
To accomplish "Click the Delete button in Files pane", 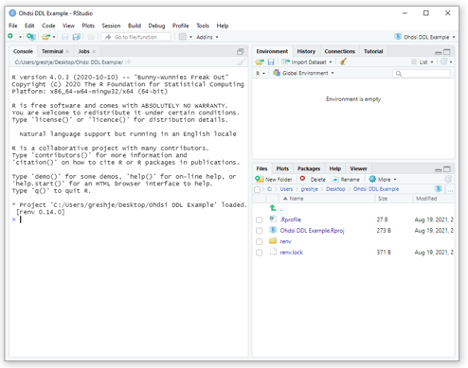I will pyautogui.click(x=313, y=179).
